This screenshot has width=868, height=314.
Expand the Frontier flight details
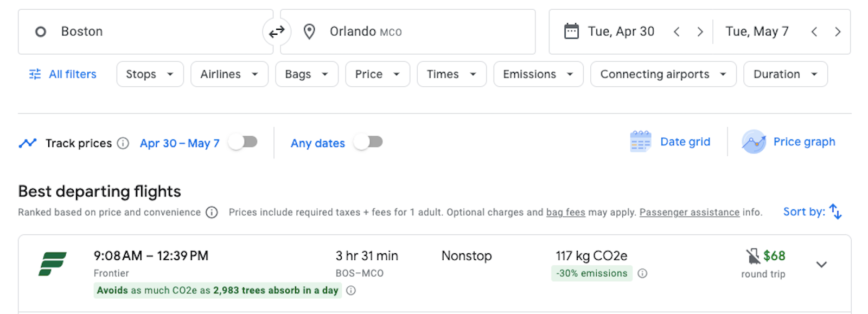[x=821, y=265]
